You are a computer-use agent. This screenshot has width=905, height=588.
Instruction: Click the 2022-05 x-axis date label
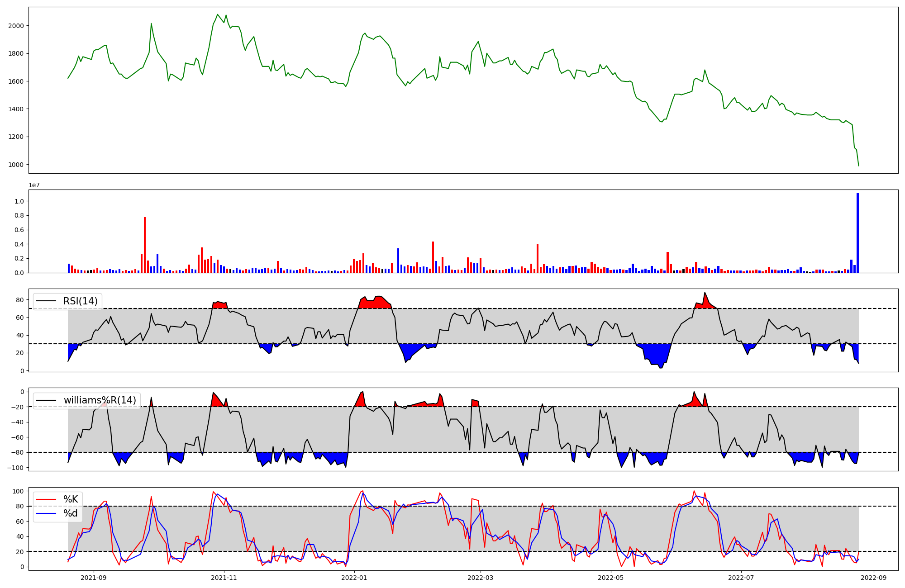coord(611,578)
